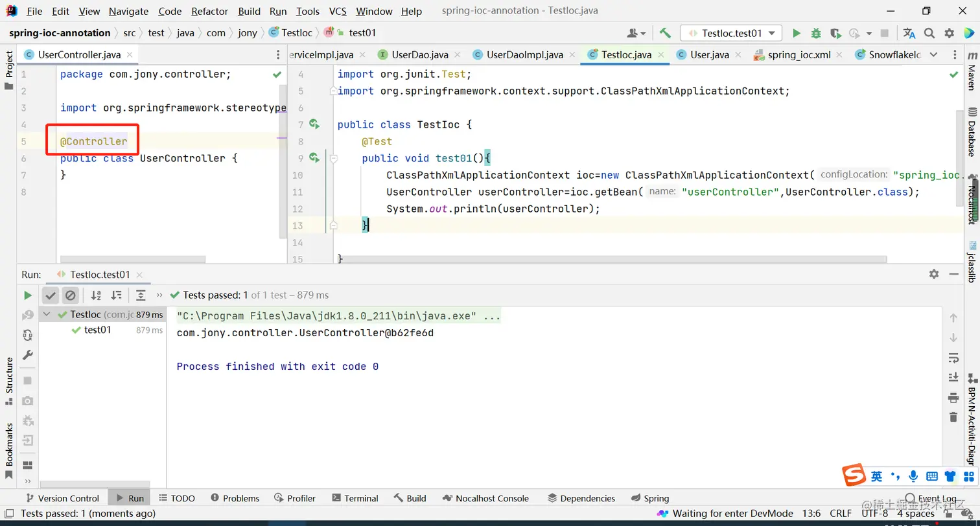Select the test01 test result

pyautogui.click(x=98, y=330)
